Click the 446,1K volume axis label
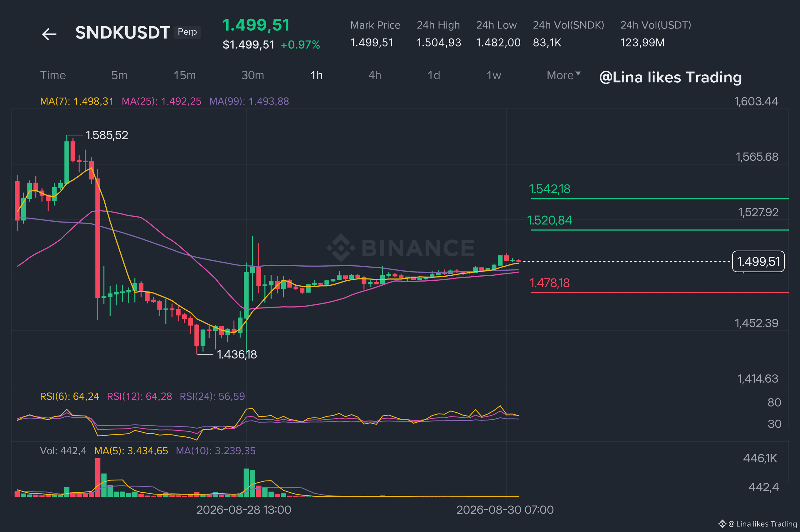 click(760, 458)
